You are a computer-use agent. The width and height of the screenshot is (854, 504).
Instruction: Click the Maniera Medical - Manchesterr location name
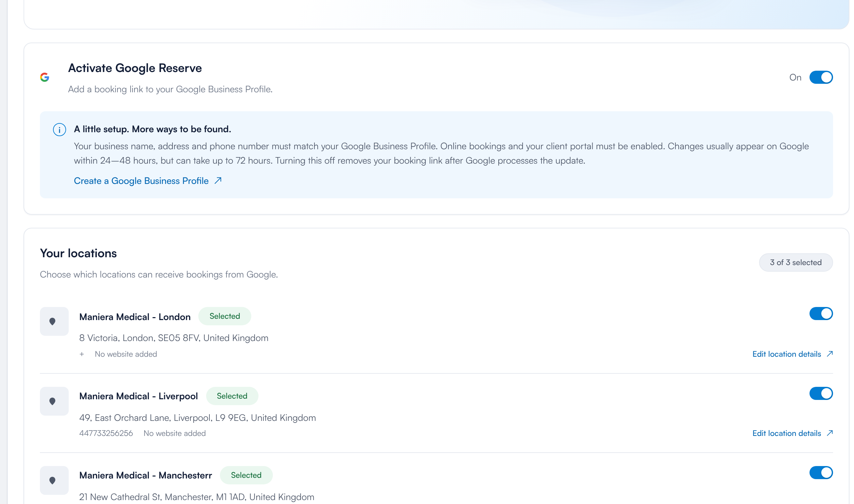146,476
